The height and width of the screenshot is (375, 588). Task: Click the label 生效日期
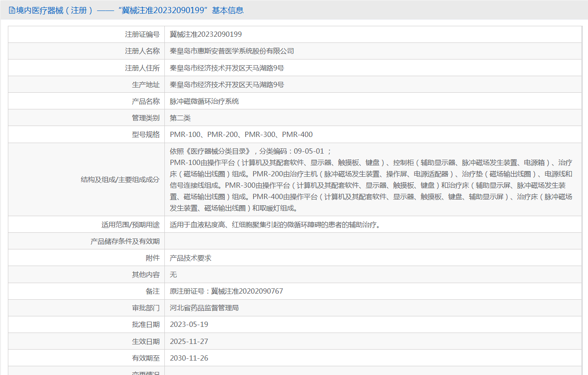click(x=146, y=341)
